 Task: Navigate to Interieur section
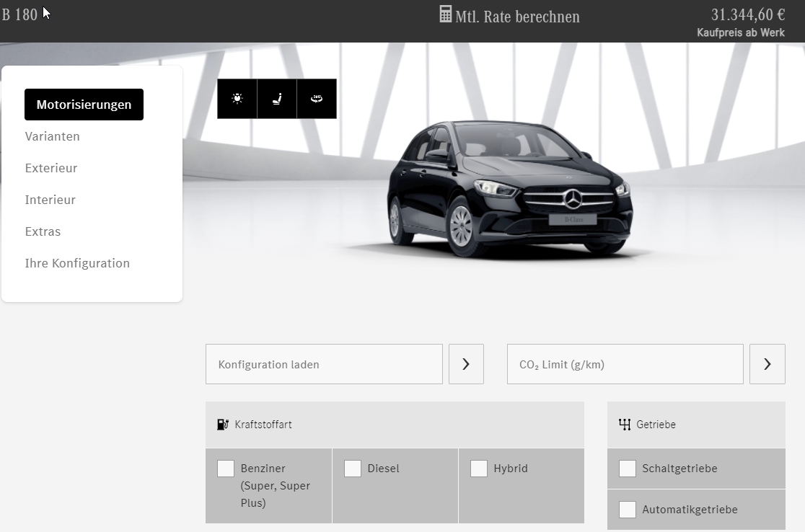pos(50,200)
